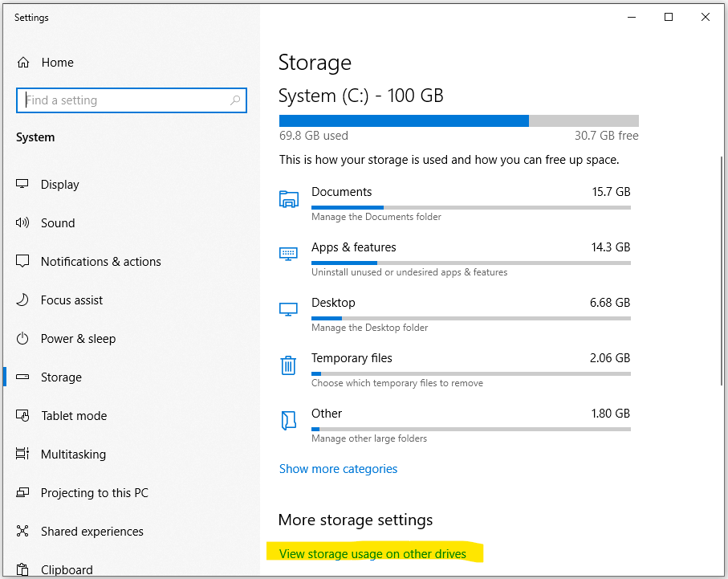728x579 pixels.
Task: Click the search magnifier icon
Action: 235,100
